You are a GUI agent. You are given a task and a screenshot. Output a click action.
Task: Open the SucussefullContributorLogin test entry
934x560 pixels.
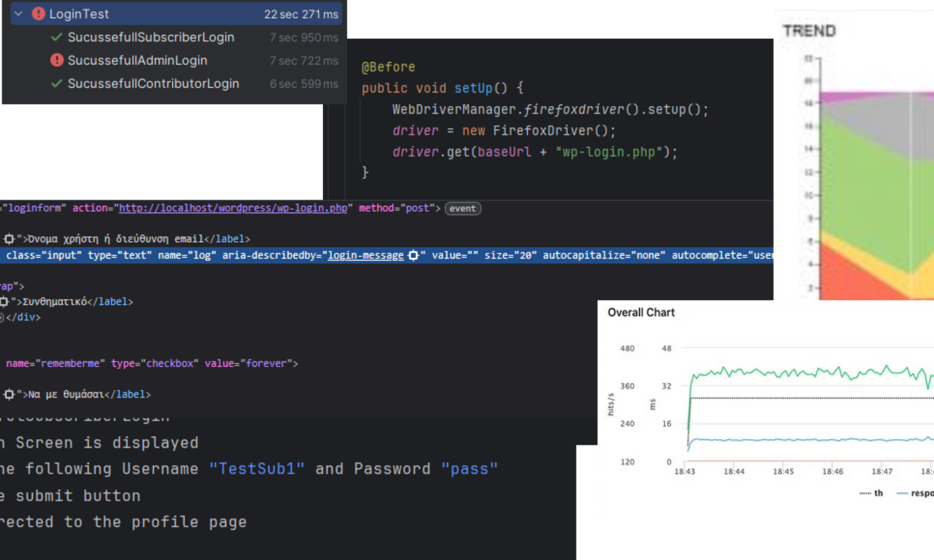153,84
